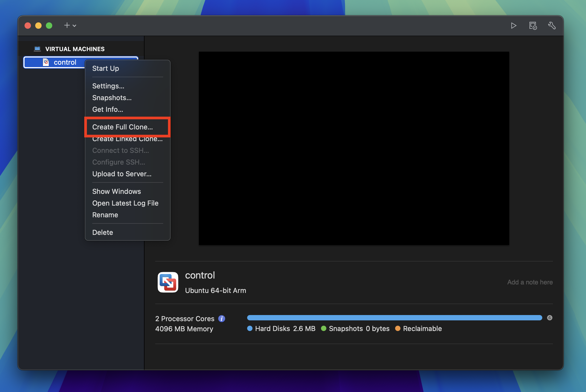Click the processor cores info icon
Viewport: 586px width, 392px height.
(x=221, y=318)
